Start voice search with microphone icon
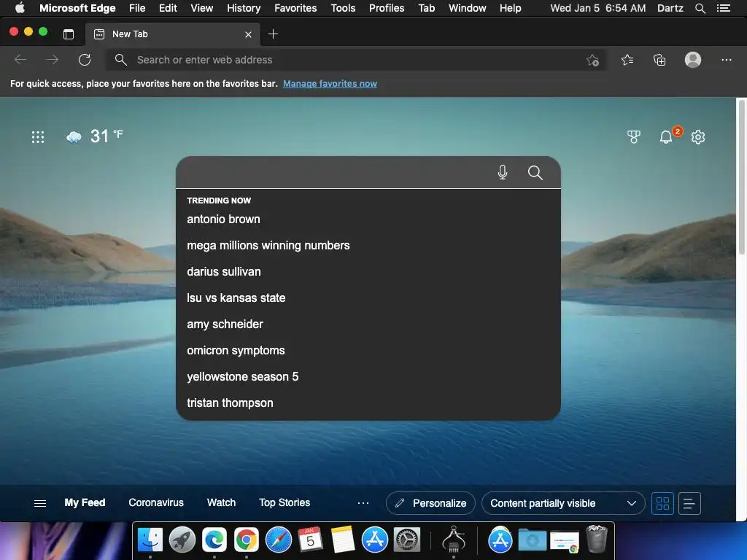This screenshot has width=747, height=560. tap(503, 172)
